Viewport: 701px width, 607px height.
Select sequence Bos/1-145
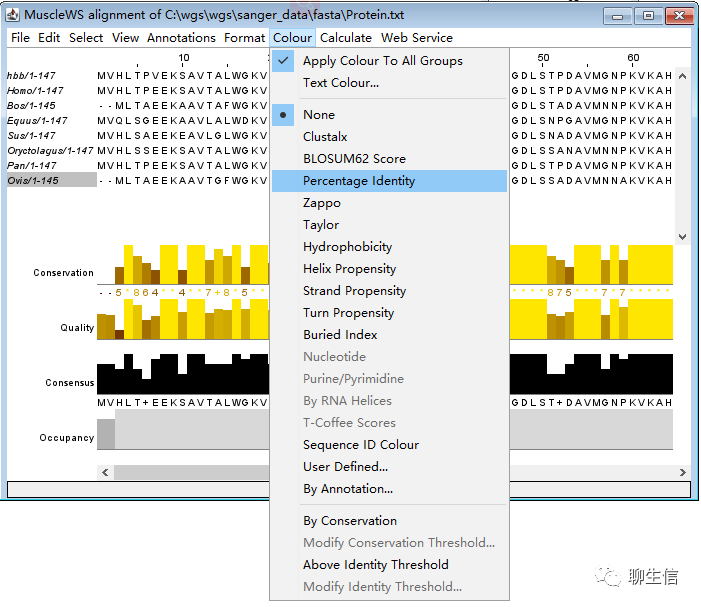(31, 105)
